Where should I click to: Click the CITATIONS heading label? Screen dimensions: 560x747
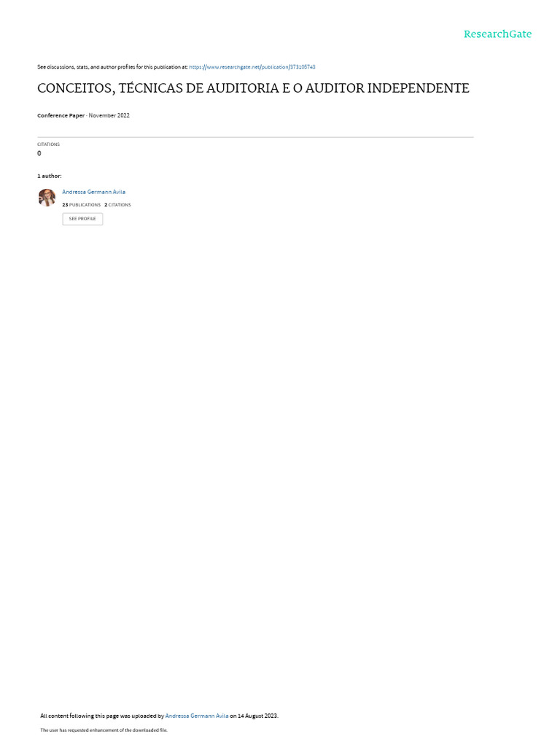(x=49, y=144)
